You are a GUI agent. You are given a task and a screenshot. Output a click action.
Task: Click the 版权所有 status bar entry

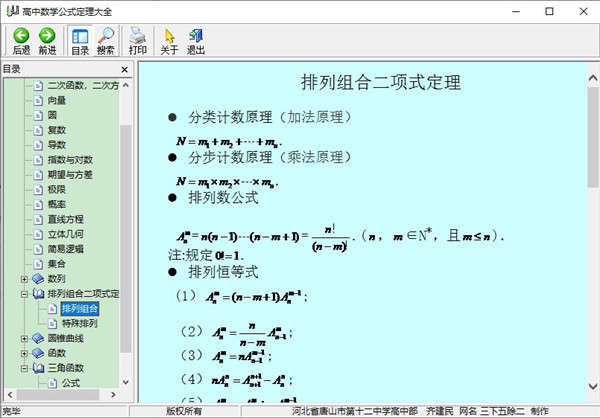point(184,411)
